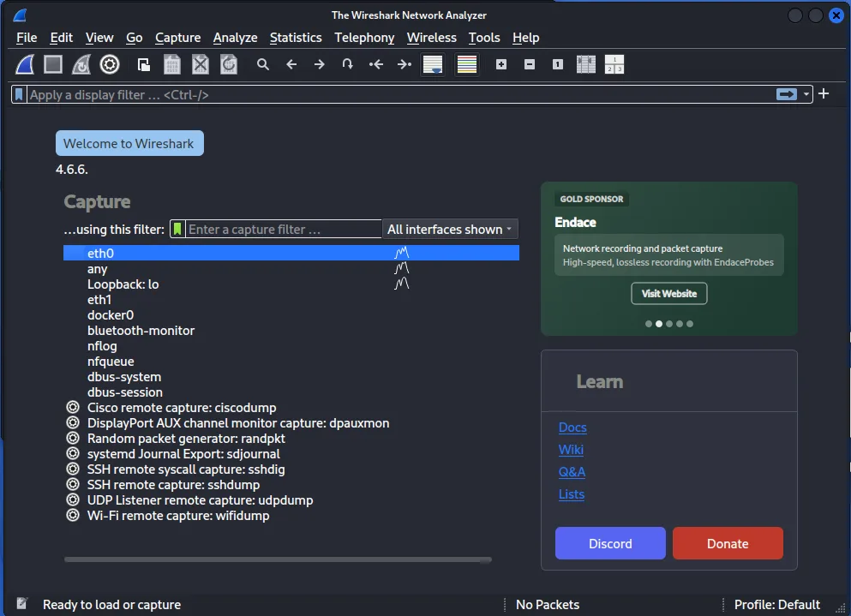Open settings gear for wifidump capture
Screen dimensions: 851x616
(x=73, y=515)
